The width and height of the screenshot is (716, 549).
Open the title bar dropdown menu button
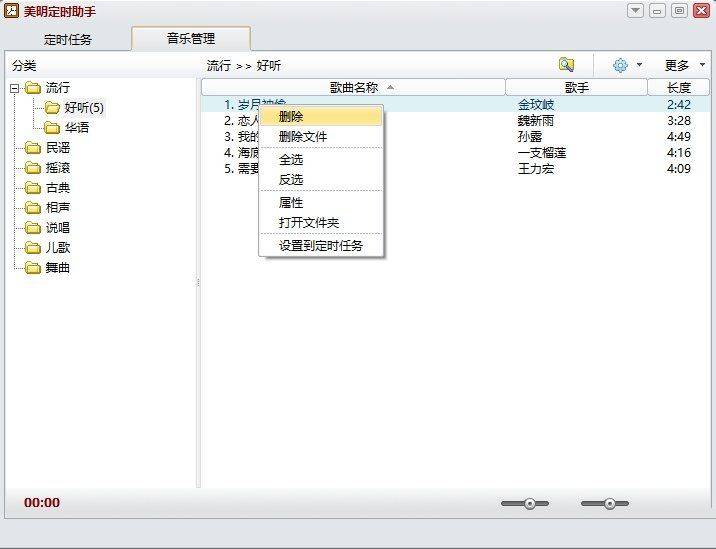tap(635, 10)
